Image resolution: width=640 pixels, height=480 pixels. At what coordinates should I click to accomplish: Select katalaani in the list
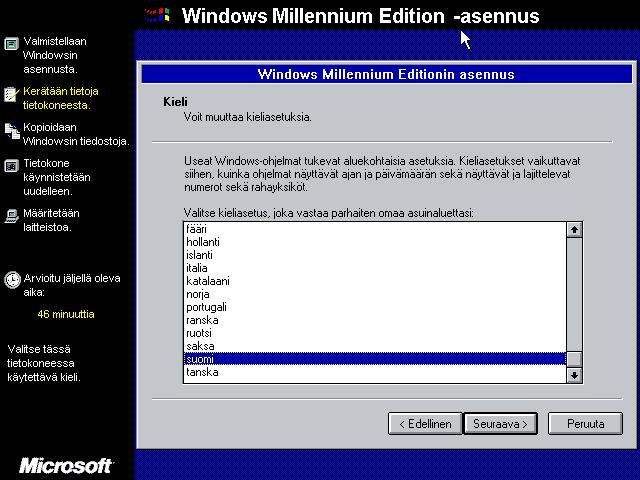(x=375, y=281)
